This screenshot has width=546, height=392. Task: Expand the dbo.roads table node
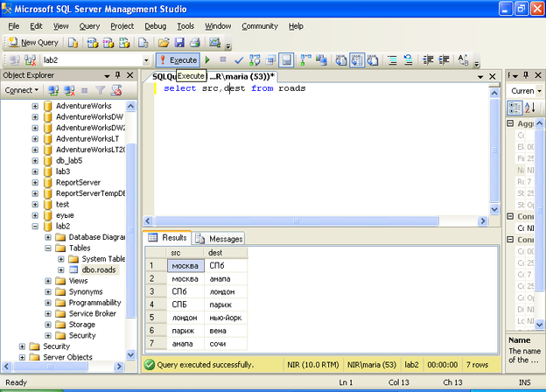pos(60,270)
